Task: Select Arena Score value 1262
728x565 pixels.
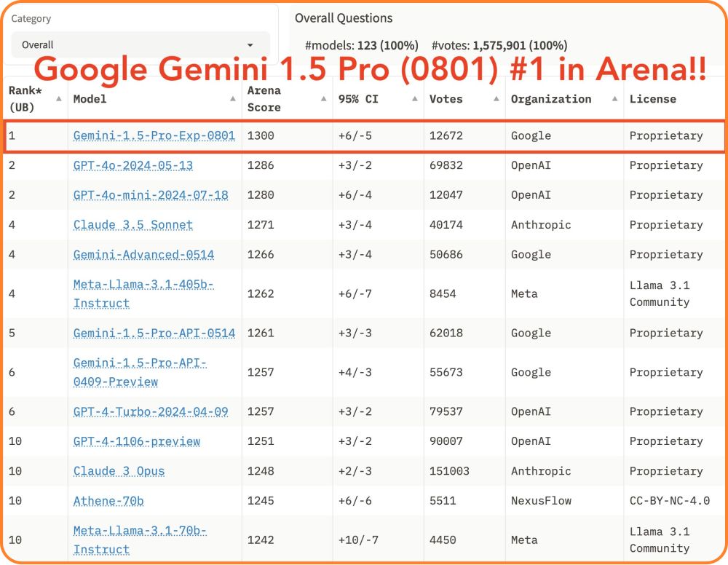Action: coord(261,293)
